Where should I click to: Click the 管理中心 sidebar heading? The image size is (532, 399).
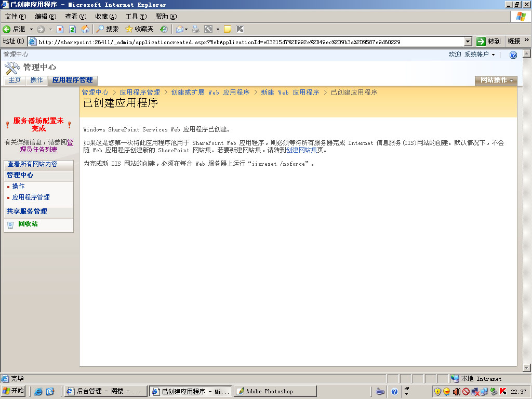[x=20, y=175]
